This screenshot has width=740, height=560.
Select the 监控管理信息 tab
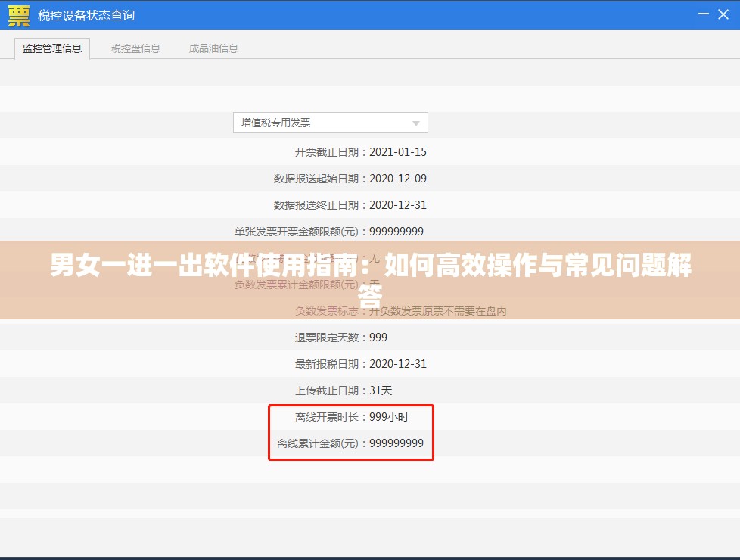[x=52, y=47]
